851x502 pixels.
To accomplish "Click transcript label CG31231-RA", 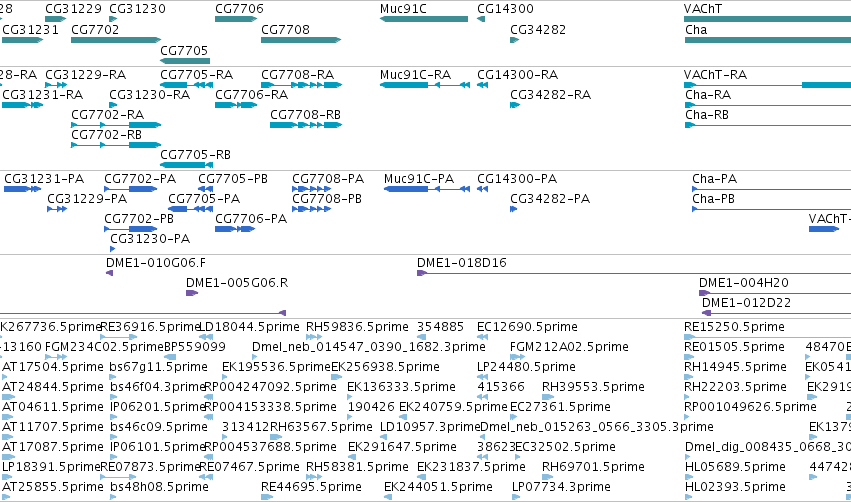I will (43, 94).
